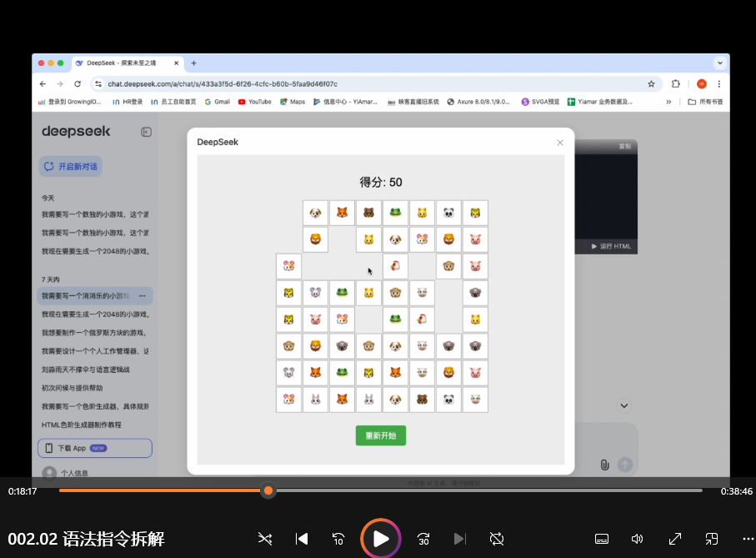The height and width of the screenshot is (558, 756).
Task: Click the large play button
Action: [380, 539]
